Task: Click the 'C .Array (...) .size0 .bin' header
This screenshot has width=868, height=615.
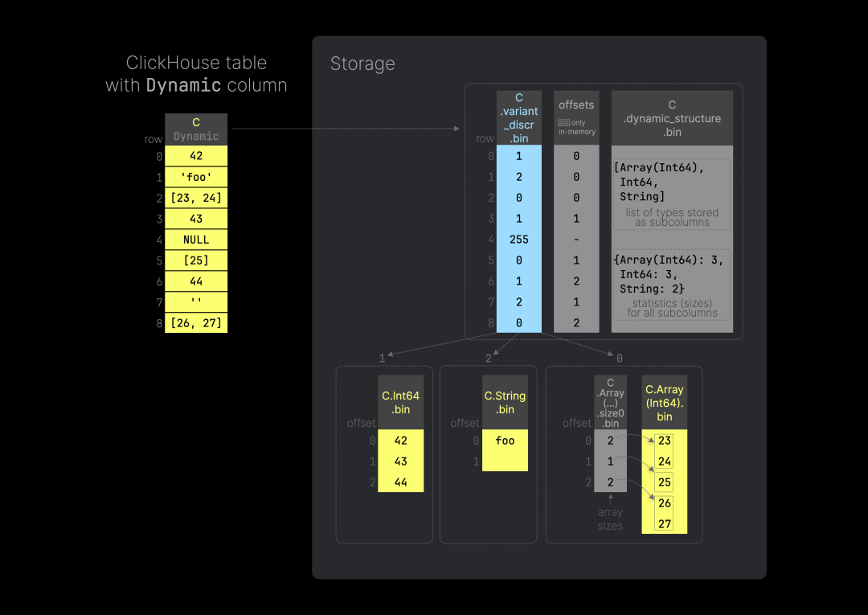Action: pyautogui.click(x=610, y=403)
